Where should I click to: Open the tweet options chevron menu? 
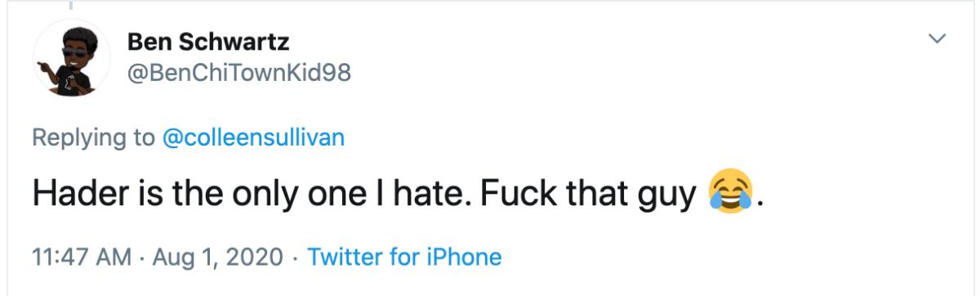[x=938, y=38]
